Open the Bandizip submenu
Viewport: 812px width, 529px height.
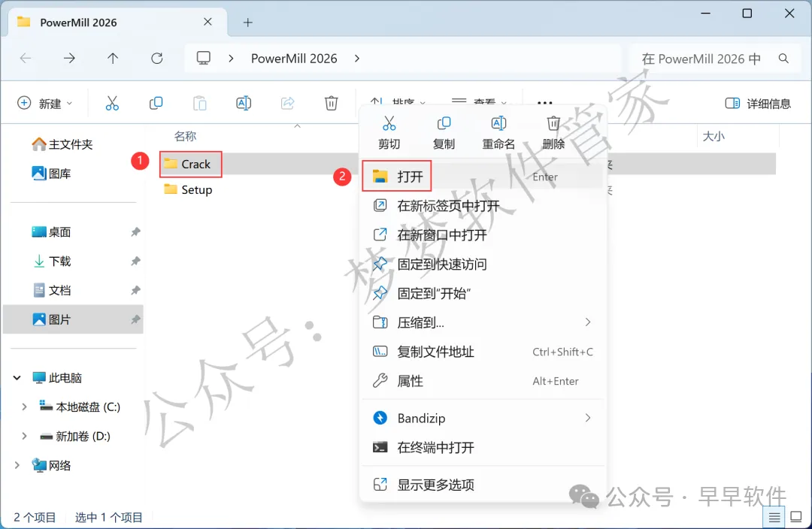pos(482,418)
